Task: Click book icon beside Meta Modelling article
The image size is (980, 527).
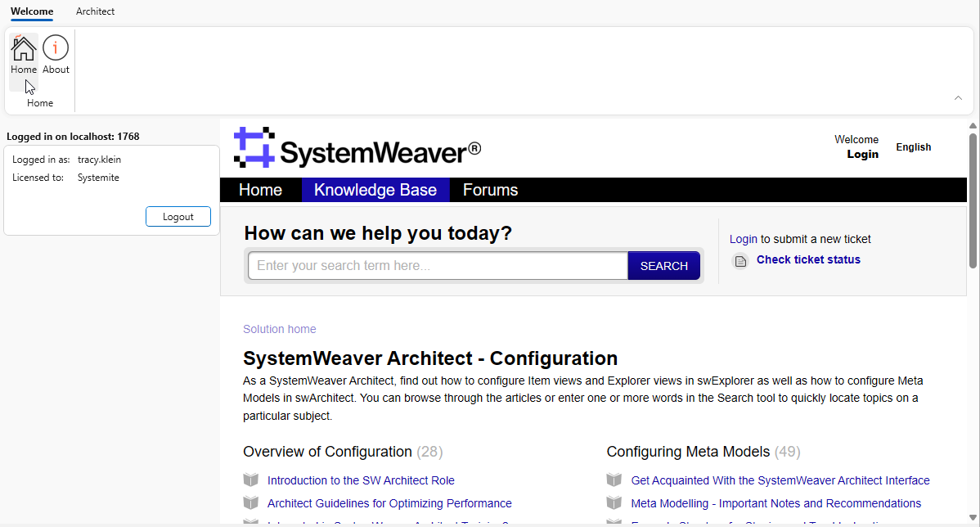Action: [x=614, y=502]
